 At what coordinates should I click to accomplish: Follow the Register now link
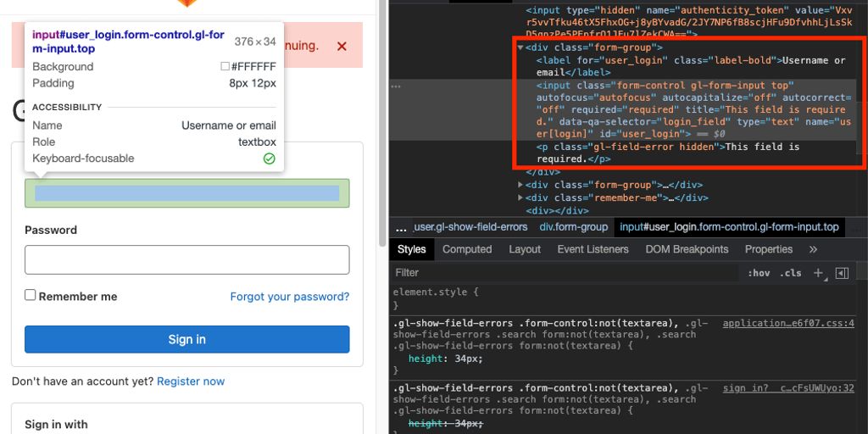191,381
